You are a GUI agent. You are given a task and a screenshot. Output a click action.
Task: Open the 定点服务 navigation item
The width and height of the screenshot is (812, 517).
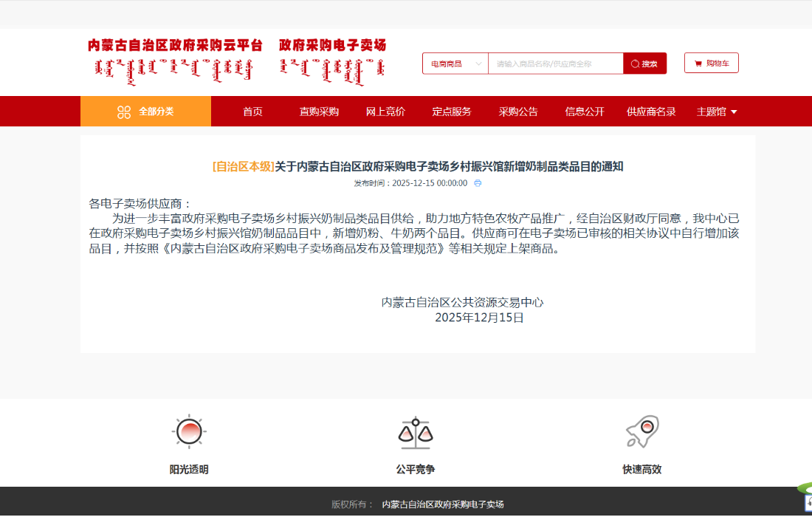[452, 112]
